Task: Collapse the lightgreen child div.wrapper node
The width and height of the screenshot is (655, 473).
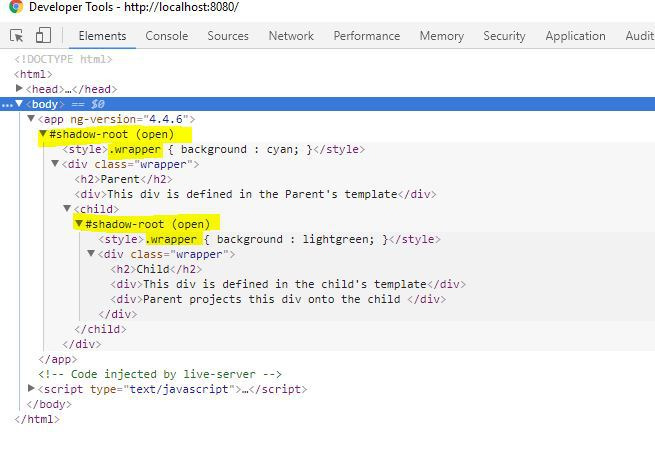Action: [x=91, y=253]
